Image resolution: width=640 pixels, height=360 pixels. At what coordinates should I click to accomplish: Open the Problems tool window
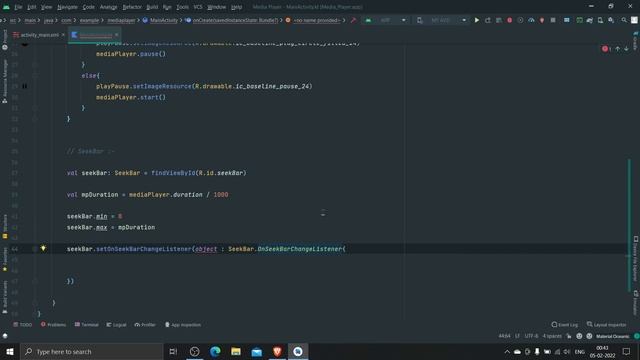53,325
